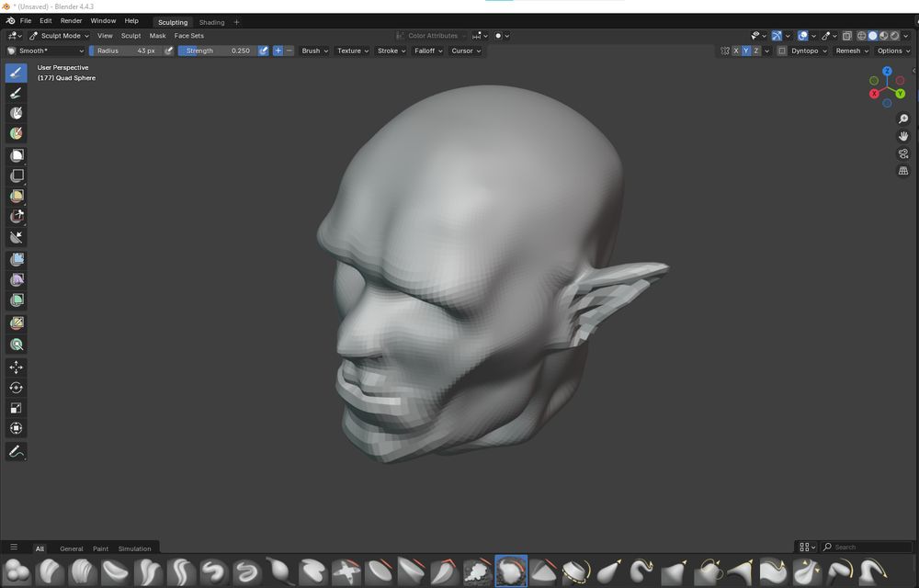Enable the Dyntopo checkbox
919x588 pixels.
[782, 51]
